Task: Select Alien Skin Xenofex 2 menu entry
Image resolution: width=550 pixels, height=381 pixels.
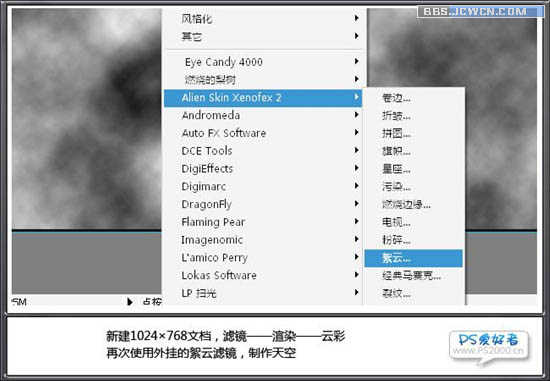Action: coord(263,98)
